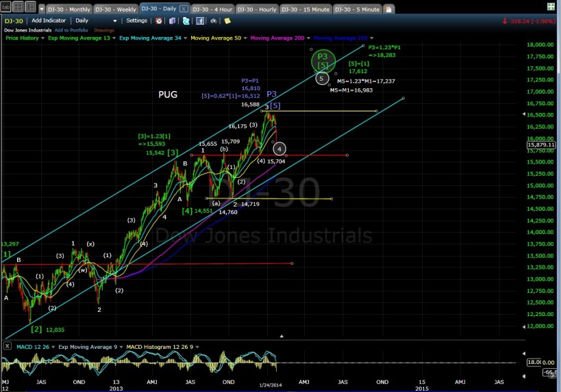Open the Daily timeframe dropdown
Viewport: 561px width, 392px height.
click(x=96, y=21)
